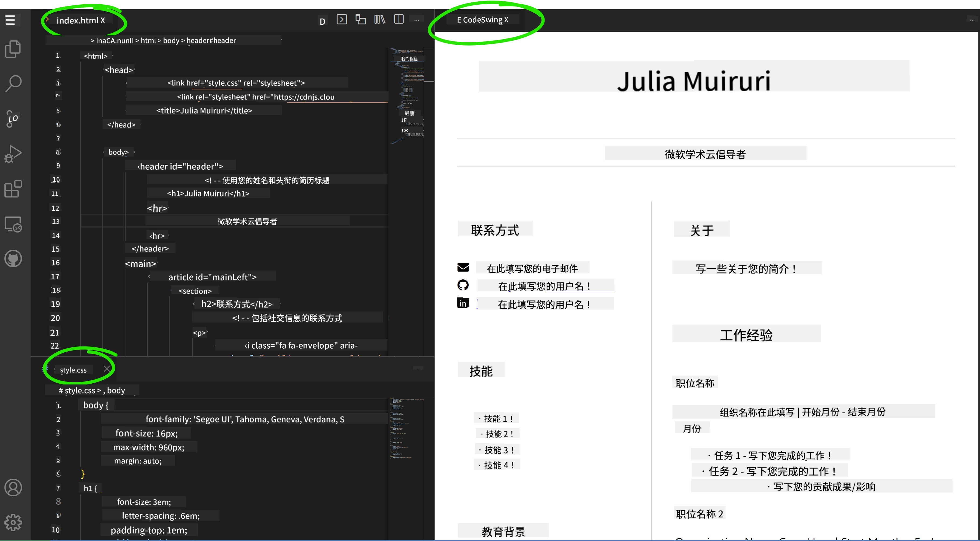The width and height of the screenshot is (980, 541).
Task: Open the Manage gear settings icon
Action: [13, 522]
